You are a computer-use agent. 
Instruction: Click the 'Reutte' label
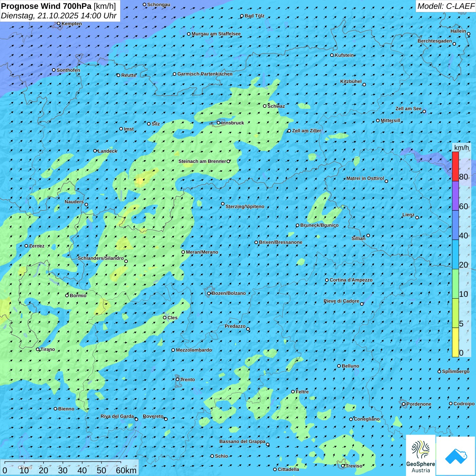click(x=129, y=75)
